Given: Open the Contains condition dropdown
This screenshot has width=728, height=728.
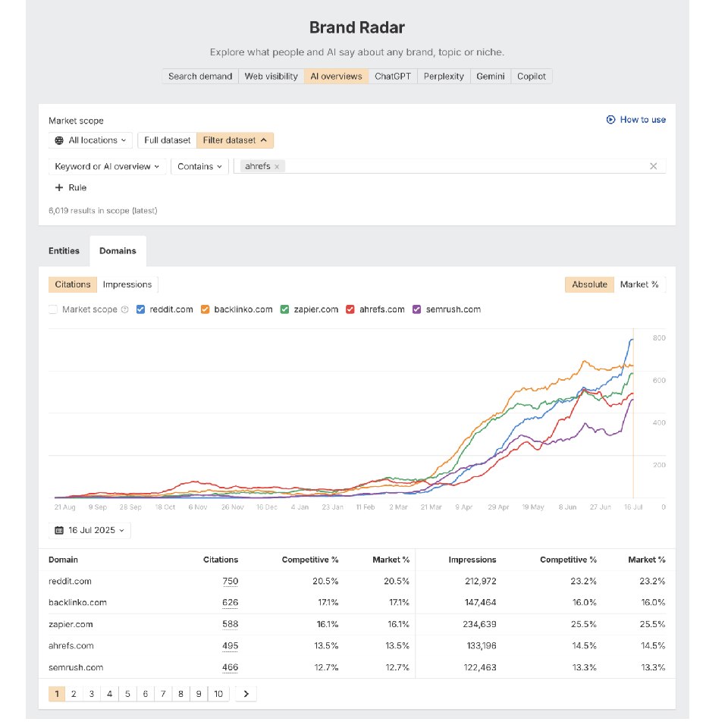Looking at the screenshot, I should tap(199, 167).
